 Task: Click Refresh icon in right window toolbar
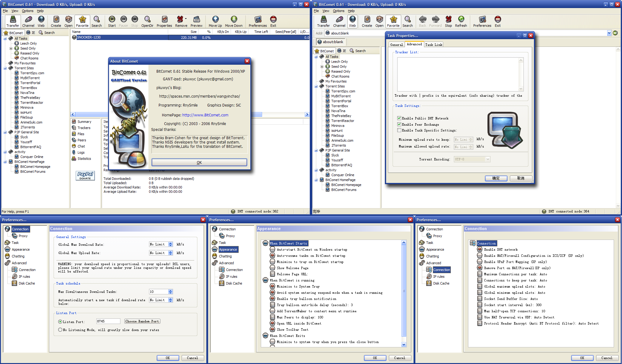[x=461, y=21]
